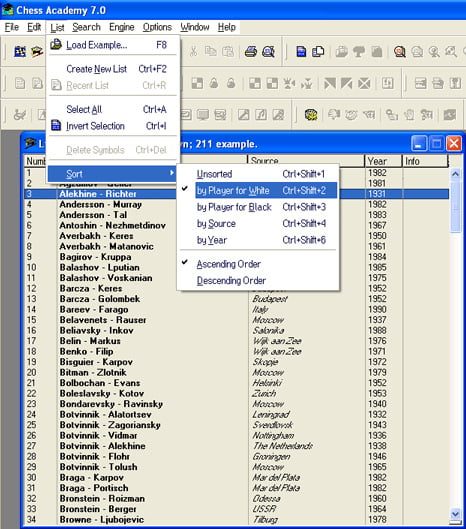Open the Search menu
This screenshot has width=466, height=529.
[x=86, y=27]
